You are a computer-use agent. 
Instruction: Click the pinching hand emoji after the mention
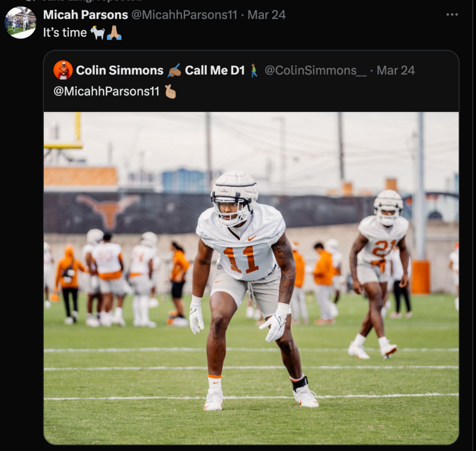click(171, 91)
